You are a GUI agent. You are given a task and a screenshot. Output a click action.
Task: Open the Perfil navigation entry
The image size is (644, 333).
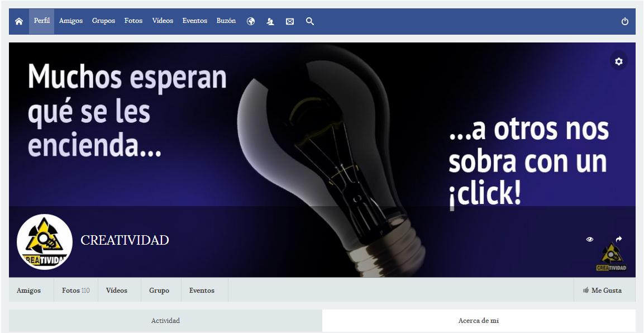[x=41, y=21]
